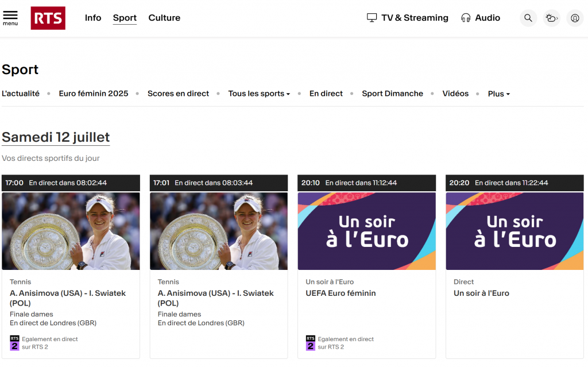Open the Vidéos tab
588x367 pixels.
point(455,94)
